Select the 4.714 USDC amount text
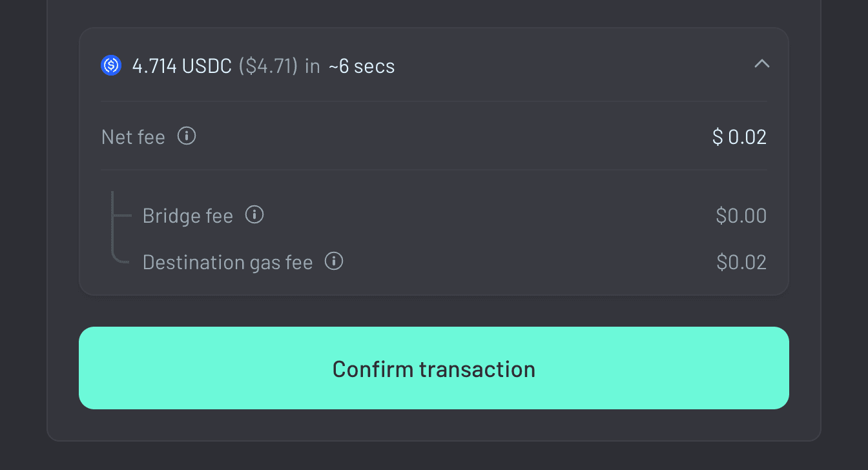The height and width of the screenshot is (470, 868). [183, 65]
